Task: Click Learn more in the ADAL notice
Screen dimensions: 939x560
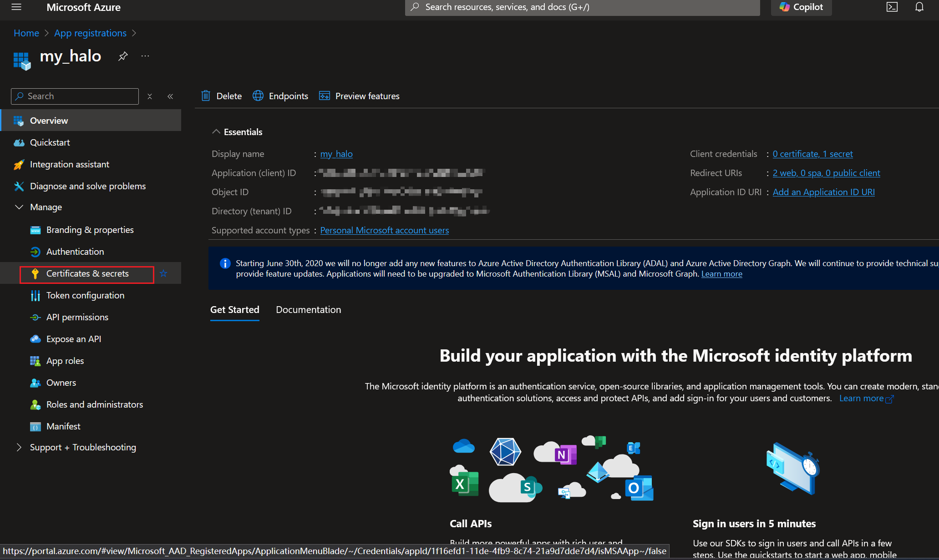Action: click(x=721, y=274)
